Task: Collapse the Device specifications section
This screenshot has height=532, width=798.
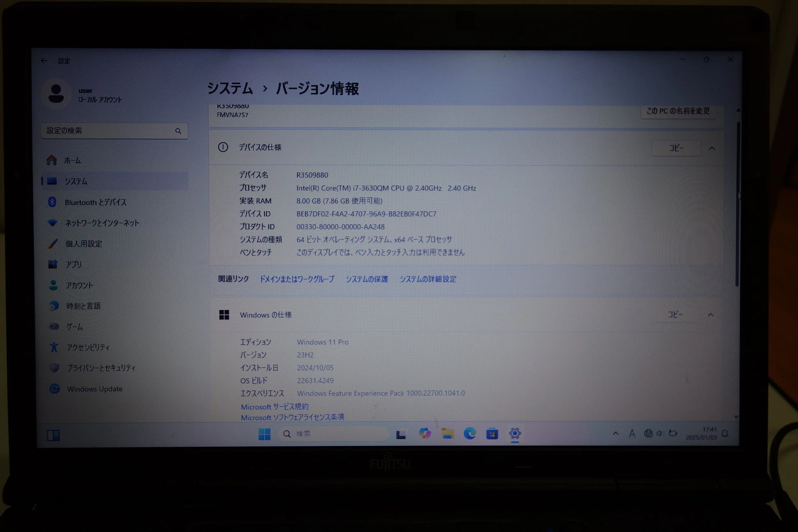Action: pos(712,148)
